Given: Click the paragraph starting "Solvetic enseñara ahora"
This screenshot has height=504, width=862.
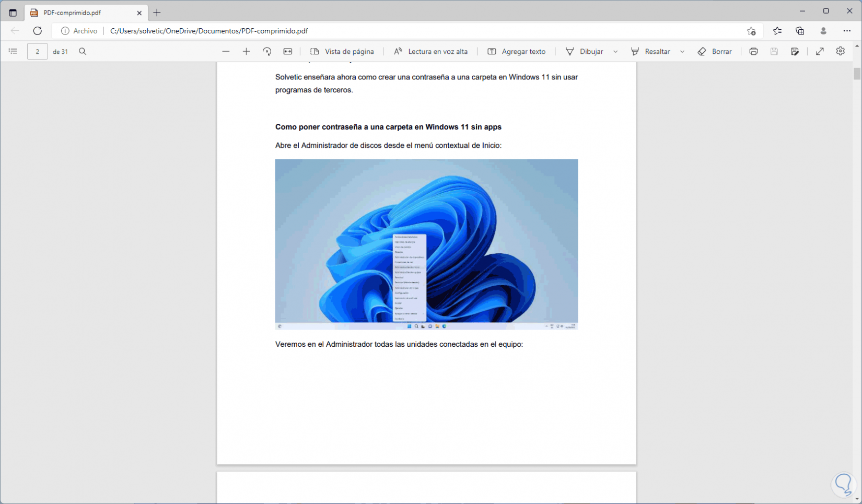Looking at the screenshot, I should [x=426, y=84].
